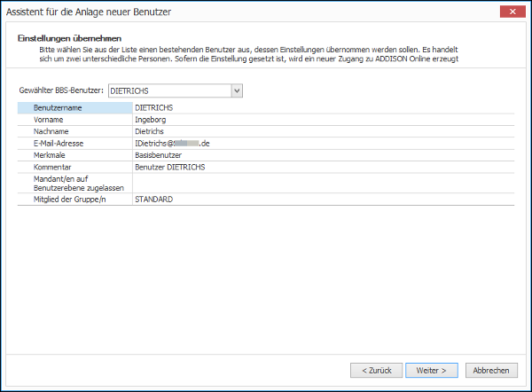Click the Vorname value Ingeborg
This screenshot has height=392, width=532.
point(151,120)
